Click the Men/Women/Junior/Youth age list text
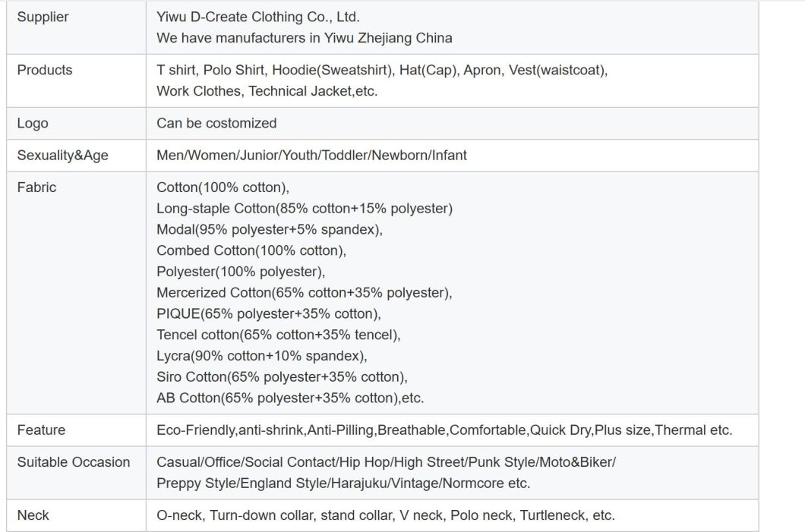This screenshot has width=805, height=532. [x=311, y=156]
